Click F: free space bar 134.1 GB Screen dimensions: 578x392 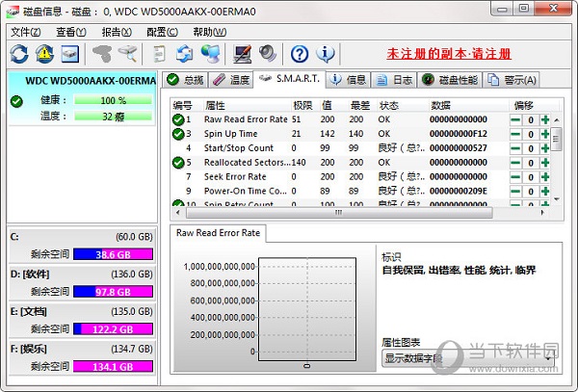(113, 367)
